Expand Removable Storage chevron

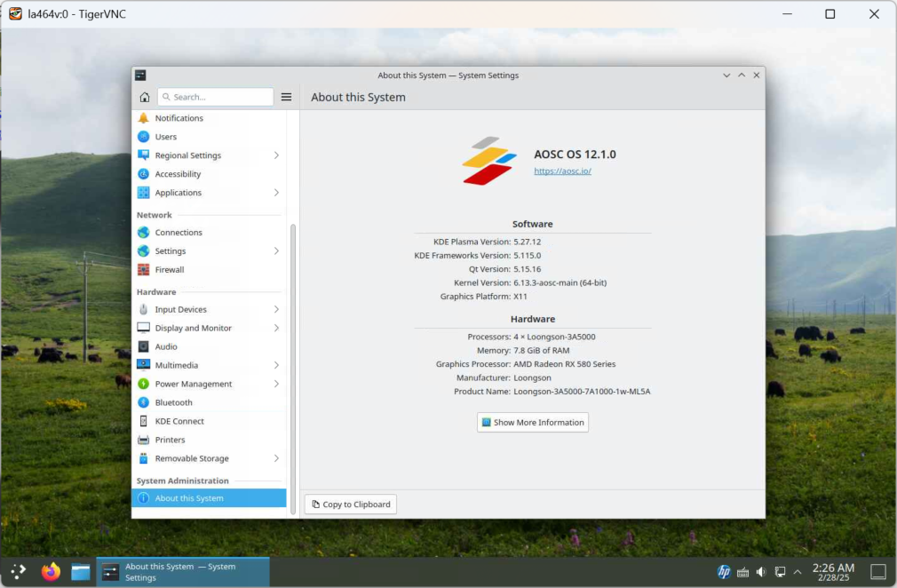276,458
